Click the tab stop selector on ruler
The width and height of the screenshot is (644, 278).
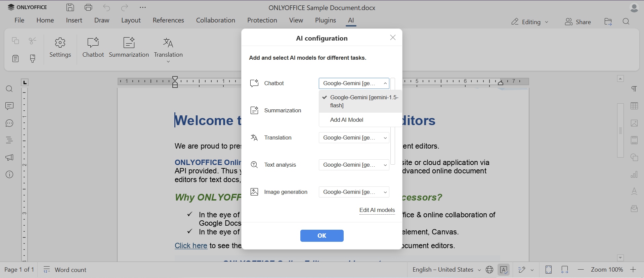[x=25, y=82]
